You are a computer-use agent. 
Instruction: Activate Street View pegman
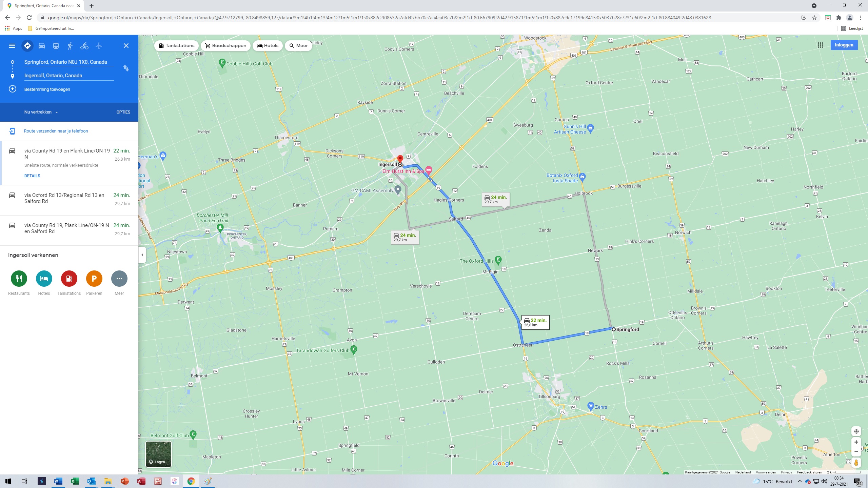click(x=856, y=463)
